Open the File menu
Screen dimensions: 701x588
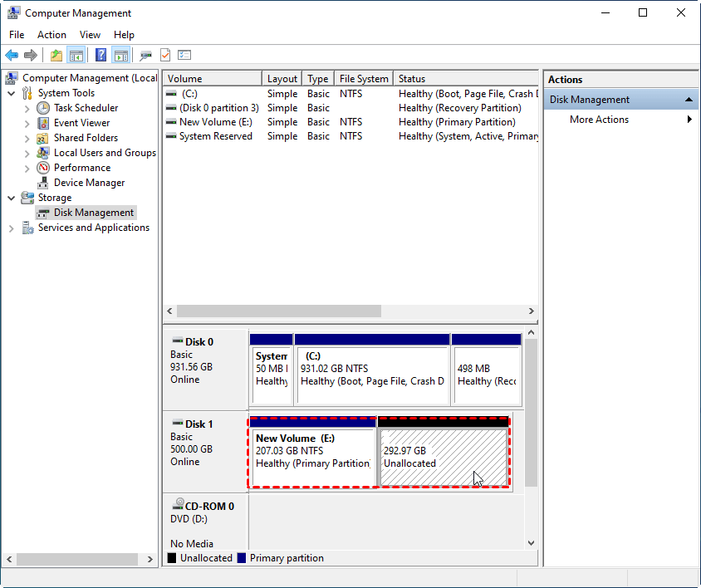point(17,35)
